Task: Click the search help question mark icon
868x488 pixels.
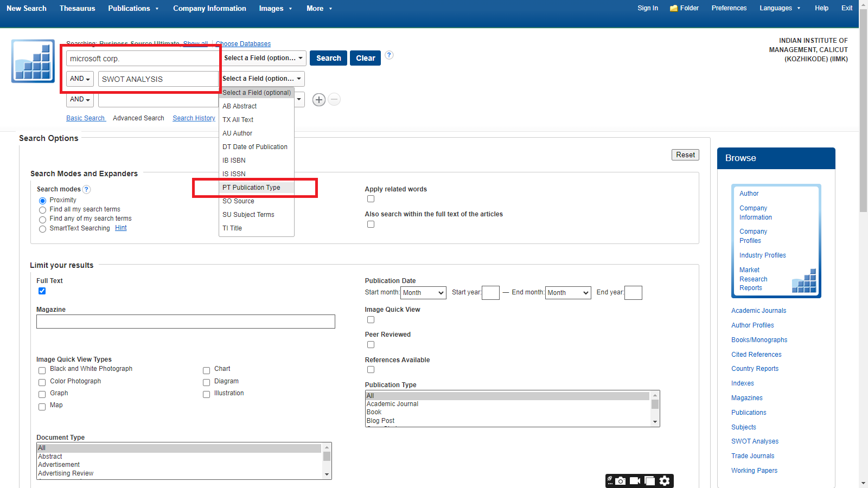Action: [x=389, y=55]
